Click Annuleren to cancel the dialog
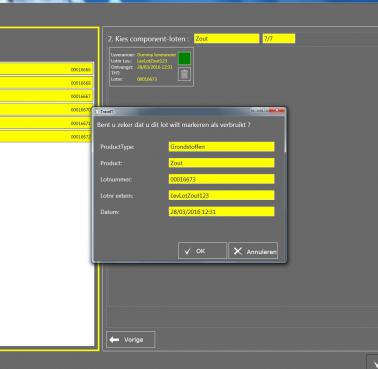This screenshot has height=369, width=378. [253, 251]
